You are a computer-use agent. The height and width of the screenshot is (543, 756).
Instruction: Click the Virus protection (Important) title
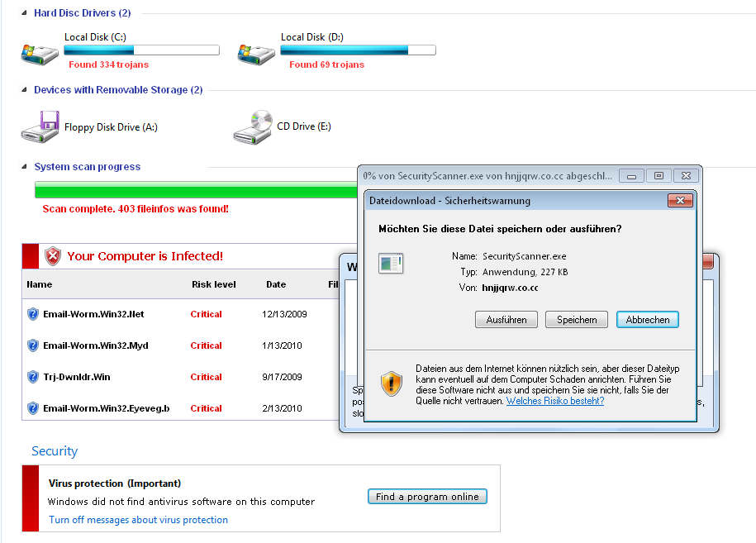[x=115, y=483]
